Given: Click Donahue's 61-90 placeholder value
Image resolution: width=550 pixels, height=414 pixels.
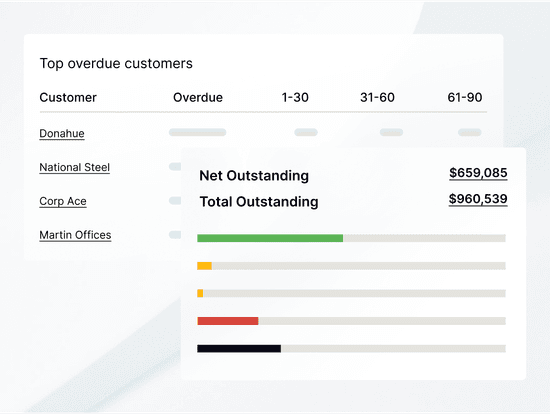Looking at the screenshot, I should tap(470, 132).
